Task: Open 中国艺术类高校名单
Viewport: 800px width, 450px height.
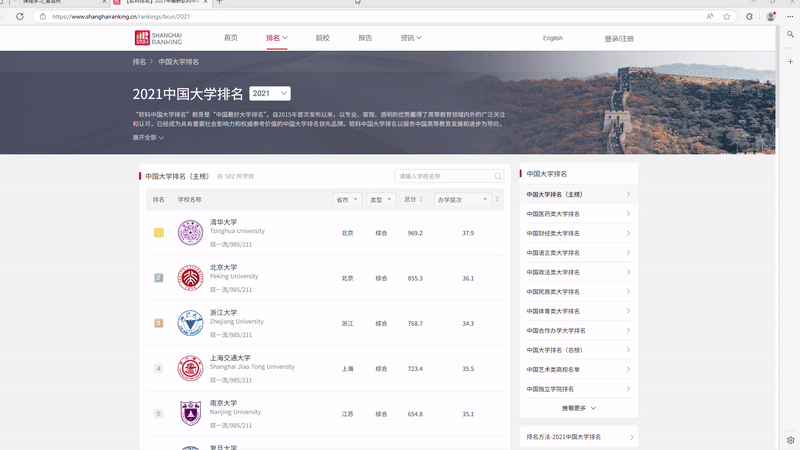Action: tap(579, 369)
